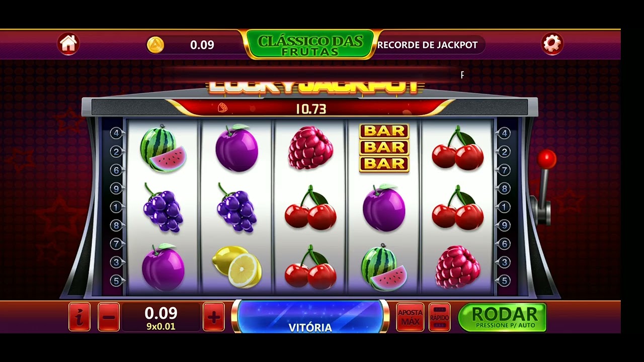The width and height of the screenshot is (644, 362).
Task: Set the Aposta Máx bet
Action: pos(410,317)
